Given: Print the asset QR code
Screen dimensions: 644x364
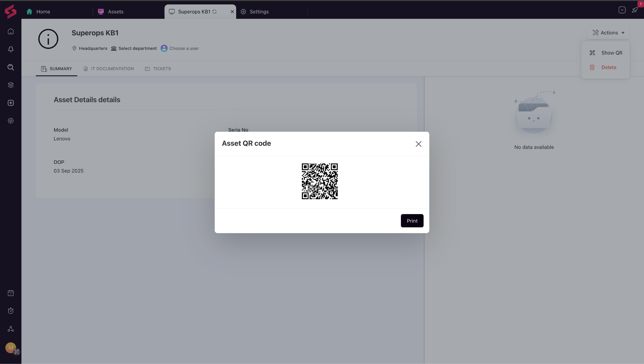Looking at the screenshot, I should tap(412, 221).
